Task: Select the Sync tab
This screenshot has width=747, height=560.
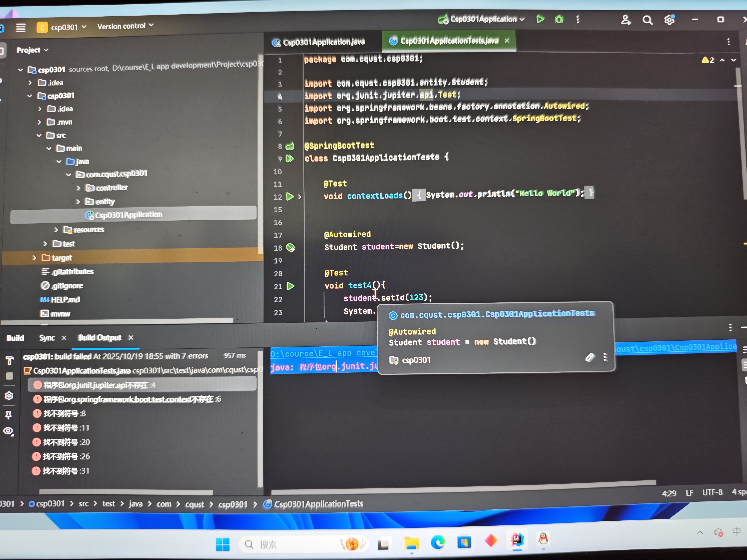Action: [x=47, y=338]
